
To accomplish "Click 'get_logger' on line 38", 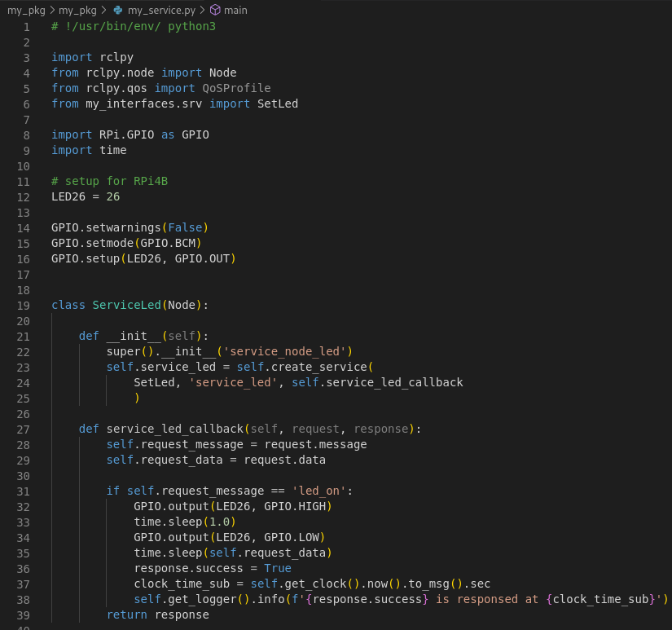I will pyautogui.click(x=202, y=599).
